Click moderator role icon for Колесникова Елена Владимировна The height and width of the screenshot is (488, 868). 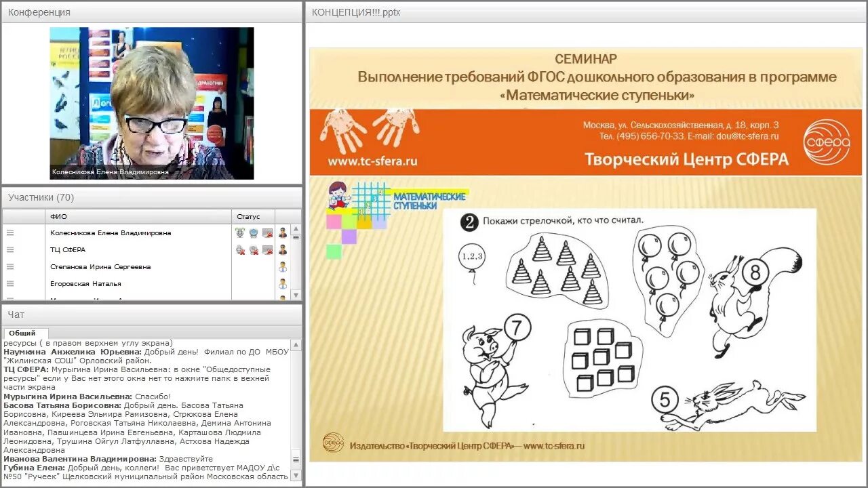pyautogui.click(x=283, y=232)
